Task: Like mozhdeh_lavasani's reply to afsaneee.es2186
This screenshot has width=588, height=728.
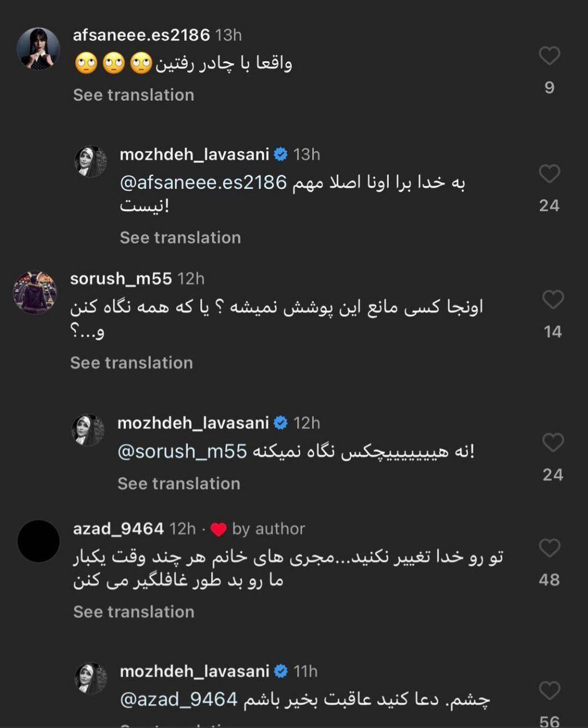Action: (549, 173)
